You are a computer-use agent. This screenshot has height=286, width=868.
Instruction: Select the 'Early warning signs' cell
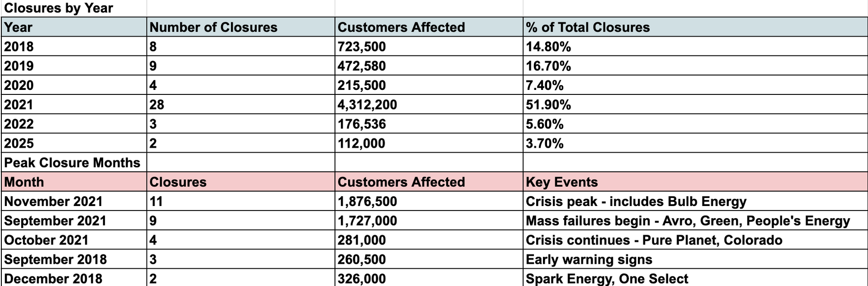click(589, 260)
